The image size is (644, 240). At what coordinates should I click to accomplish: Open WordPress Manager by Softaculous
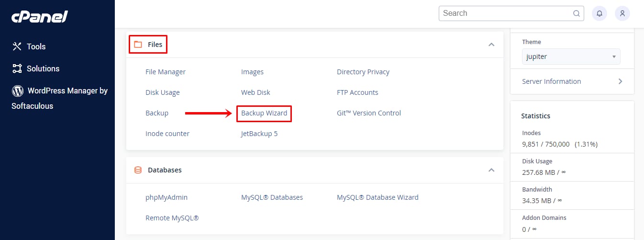coord(67,91)
